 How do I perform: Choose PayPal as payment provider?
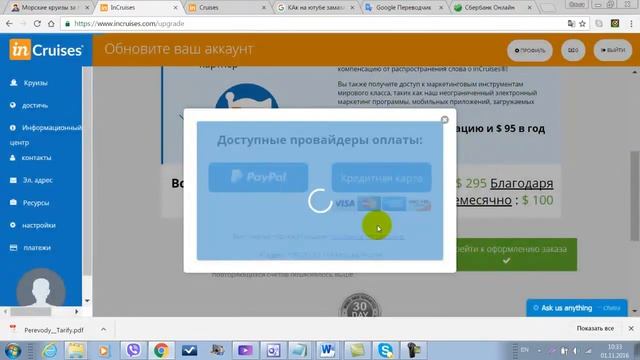click(258, 177)
